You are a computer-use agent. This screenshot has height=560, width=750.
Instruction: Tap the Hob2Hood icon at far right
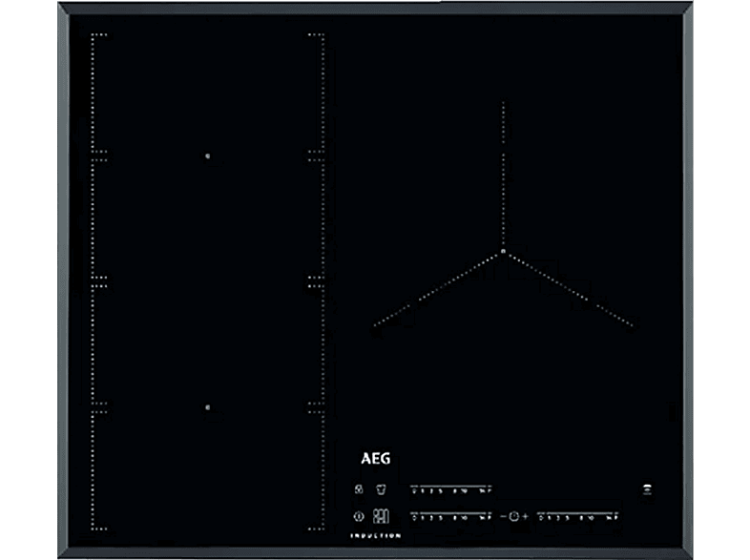tap(648, 490)
